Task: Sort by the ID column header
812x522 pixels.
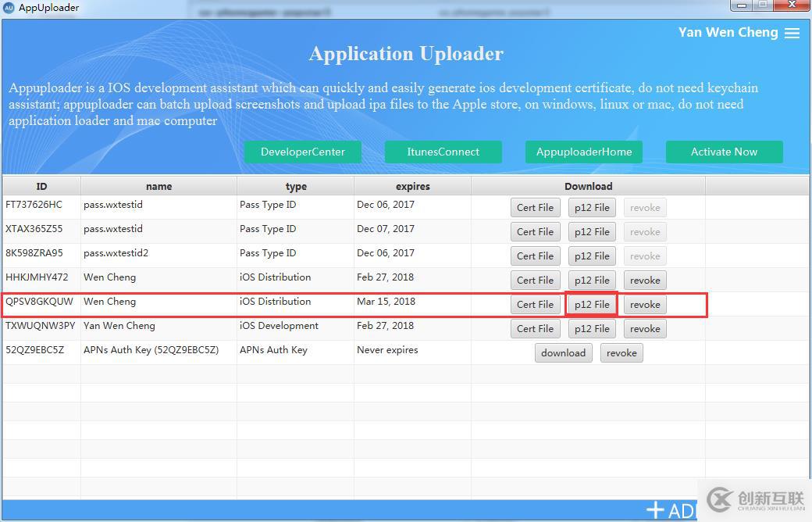Action: [41, 186]
